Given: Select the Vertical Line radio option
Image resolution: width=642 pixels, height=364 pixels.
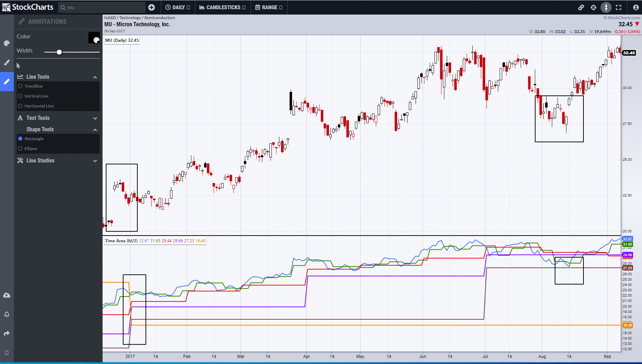Looking at the screenshot, I should point(21,96).
